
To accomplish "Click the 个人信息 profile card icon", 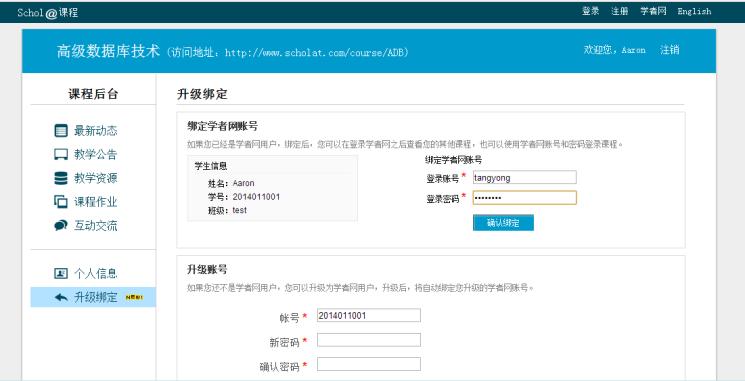I will 61,273.
